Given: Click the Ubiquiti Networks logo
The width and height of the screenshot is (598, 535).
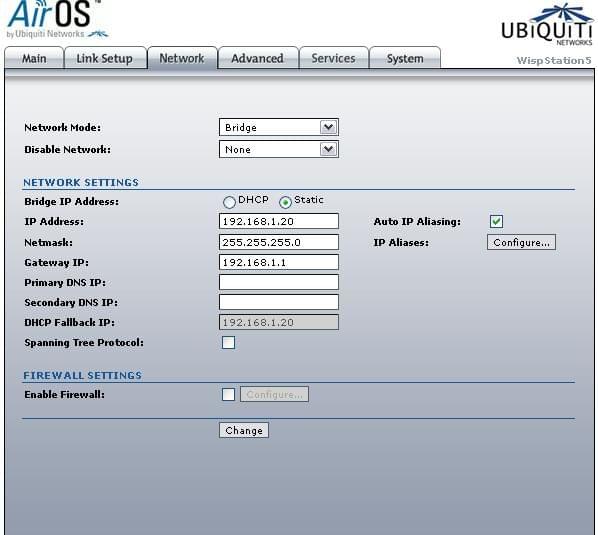Looking at the screenshot, I should point(547,25).
